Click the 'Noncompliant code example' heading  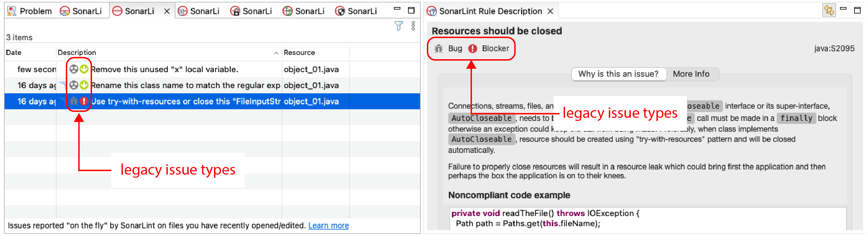click(x=509, y=195)
